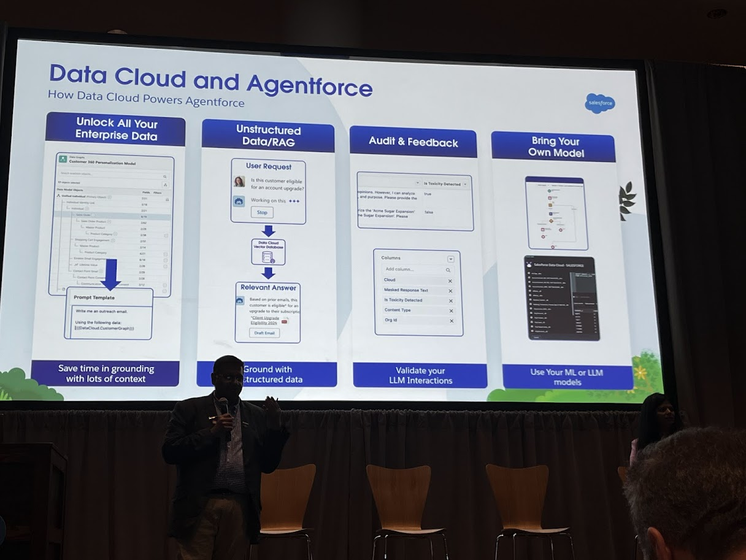Click the info icon next to Sales Order
Screen dimensions: 746x560
[x=93, y=216]
